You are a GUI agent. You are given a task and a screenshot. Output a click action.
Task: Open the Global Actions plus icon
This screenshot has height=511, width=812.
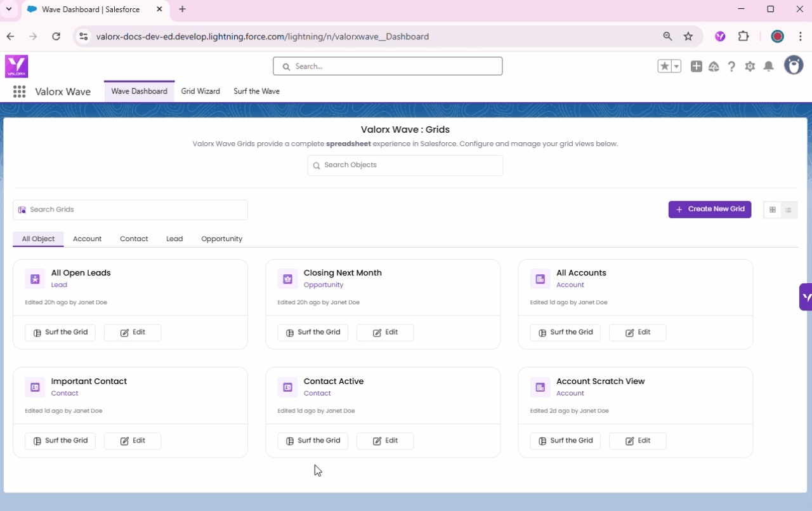pyautogui.click(x=697, y=66)
